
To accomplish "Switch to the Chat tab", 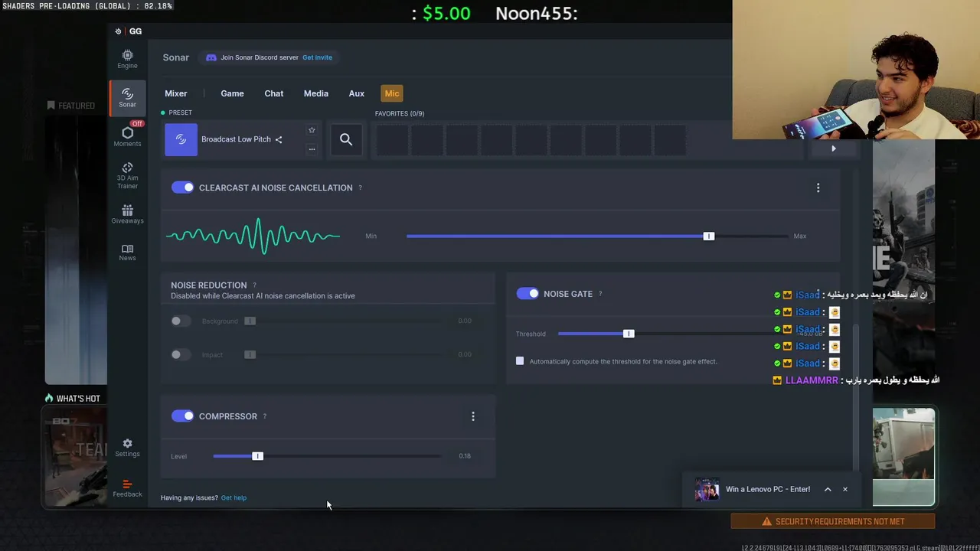I will [x=274, y=93].
